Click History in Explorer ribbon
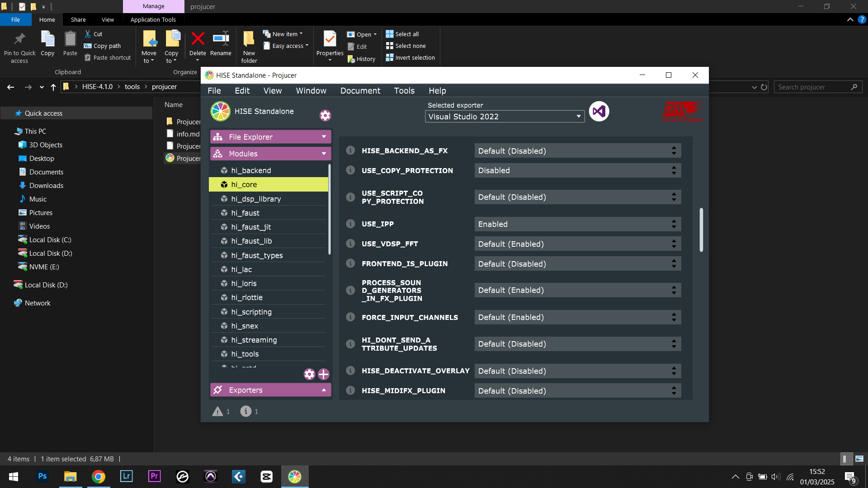 tap(362, 59)
